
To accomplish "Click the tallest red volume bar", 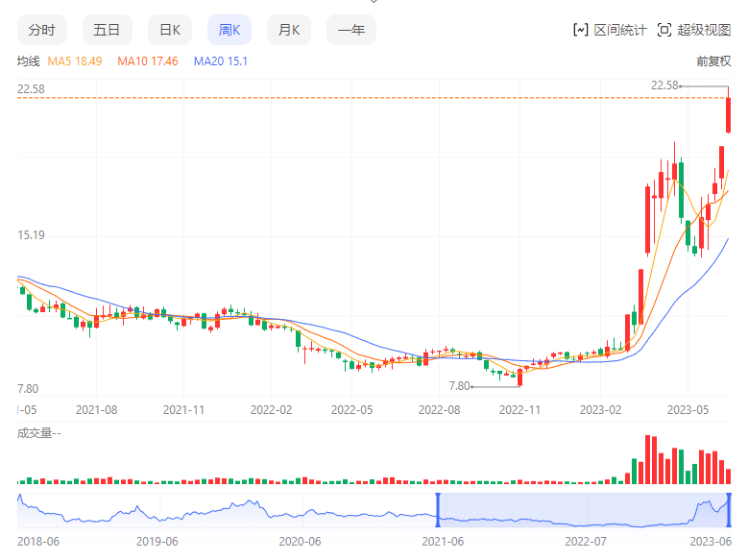I will coord(648,460).
